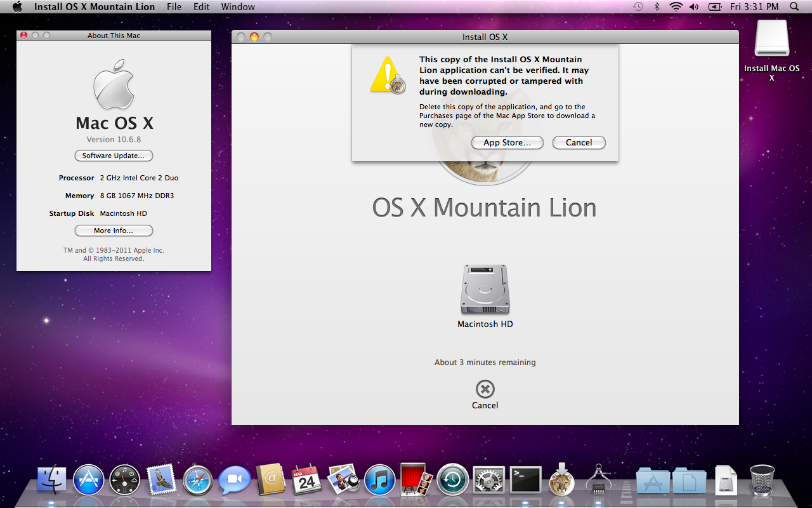Open Spotlight search magnifier
Image resolution: width=812 pixels, height=508 pixels.
tap(794, 7)
